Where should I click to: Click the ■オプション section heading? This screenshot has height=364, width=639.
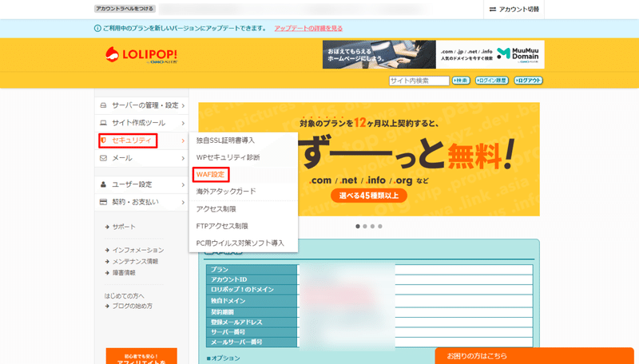pyautogui.click(x=223, y=358)
